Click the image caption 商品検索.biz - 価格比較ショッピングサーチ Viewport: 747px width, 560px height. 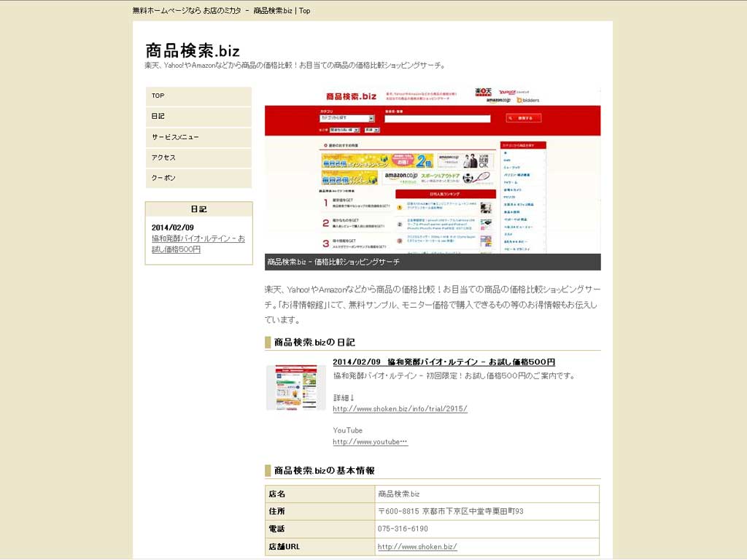333,262
